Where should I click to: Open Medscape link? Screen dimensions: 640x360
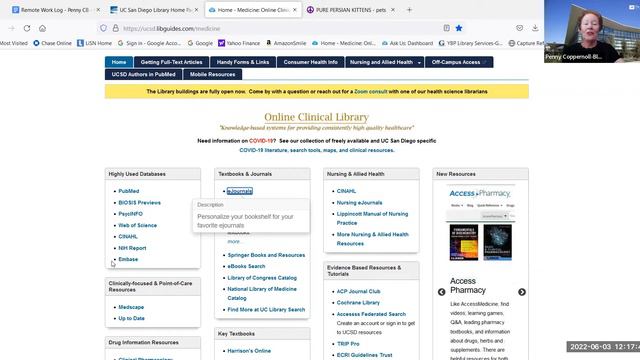coord(131,307)
